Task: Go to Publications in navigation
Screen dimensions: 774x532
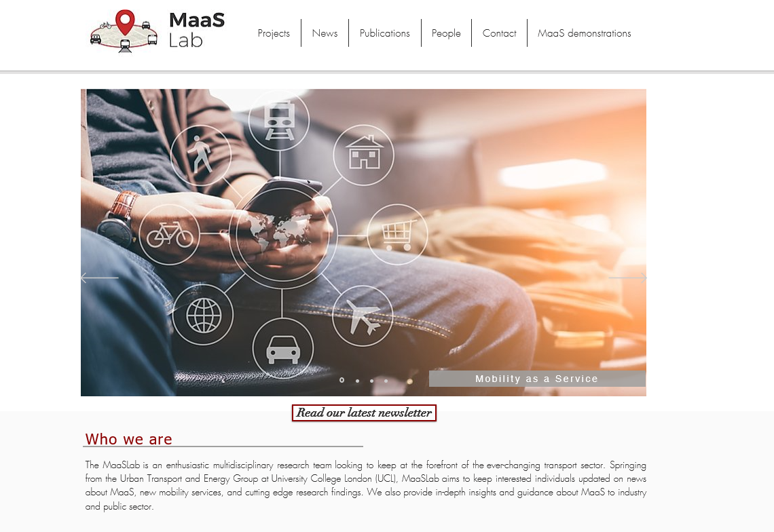Action: pos(384,33)
